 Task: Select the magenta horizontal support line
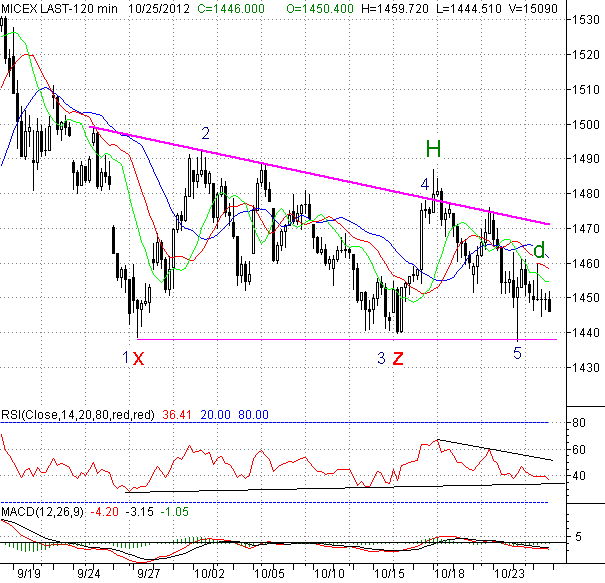[x=347, y=340]
